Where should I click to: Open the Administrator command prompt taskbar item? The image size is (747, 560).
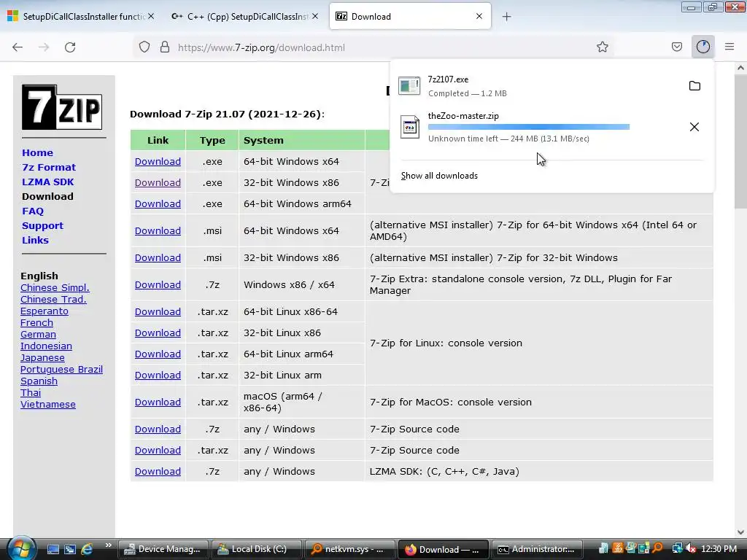536,549
